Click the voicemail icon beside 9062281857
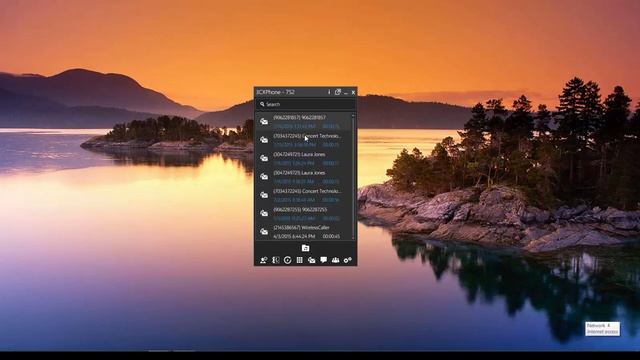This screenshot has height=360, width=640. pyautogui.click(x=264, y=121)
